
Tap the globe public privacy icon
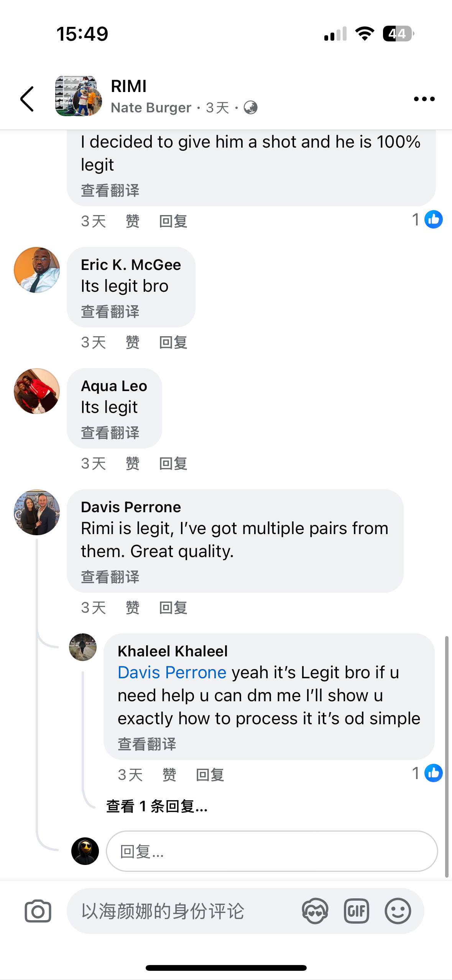point(250,108)
